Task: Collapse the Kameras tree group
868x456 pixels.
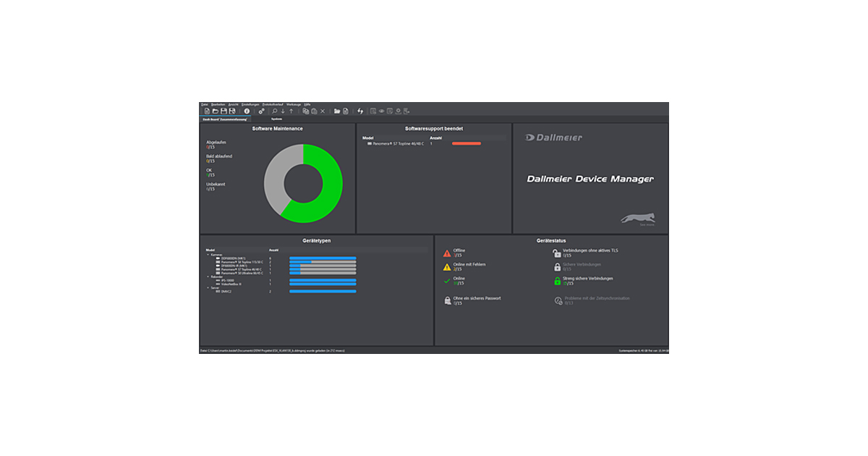Action: [x=208, y=255]
